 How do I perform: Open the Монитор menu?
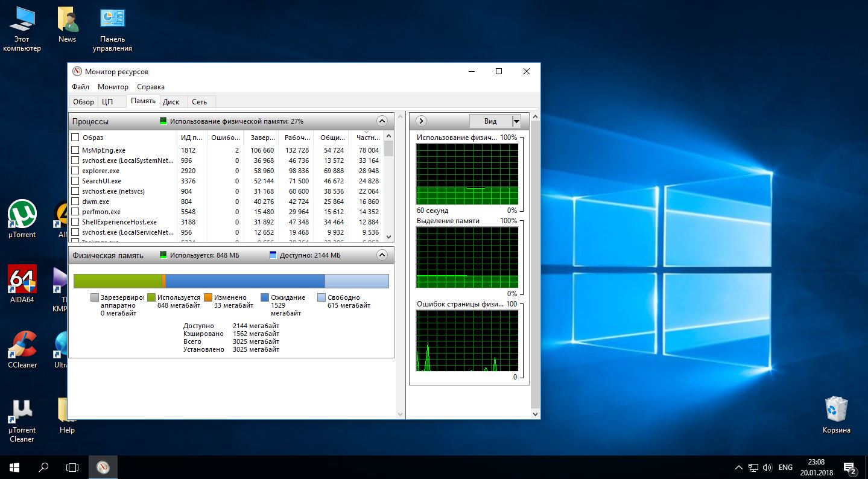[113, 87]
